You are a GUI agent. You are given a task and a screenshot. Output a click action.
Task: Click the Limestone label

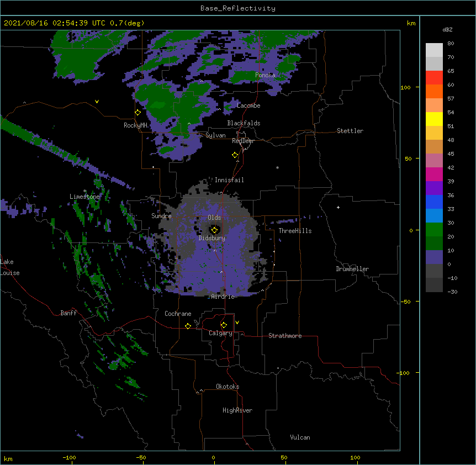click(84, 197)
